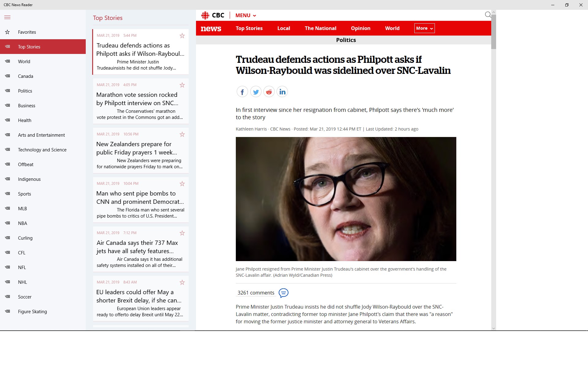The width and height of the screenshot is (588, 380).
Task: Switch to The National tab
Action: (x=320, y=28)
